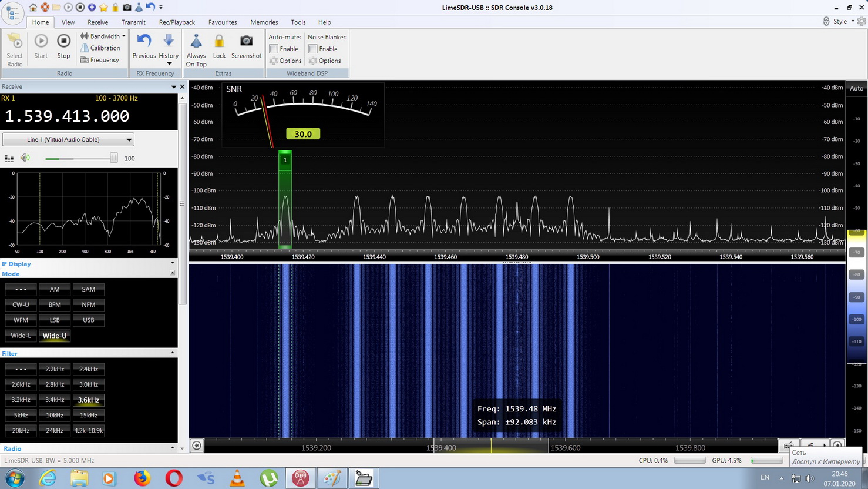Enable the Noise Blanker checkbox
The width and height of the screenshot is (868, 489).
tap(313, 49)
